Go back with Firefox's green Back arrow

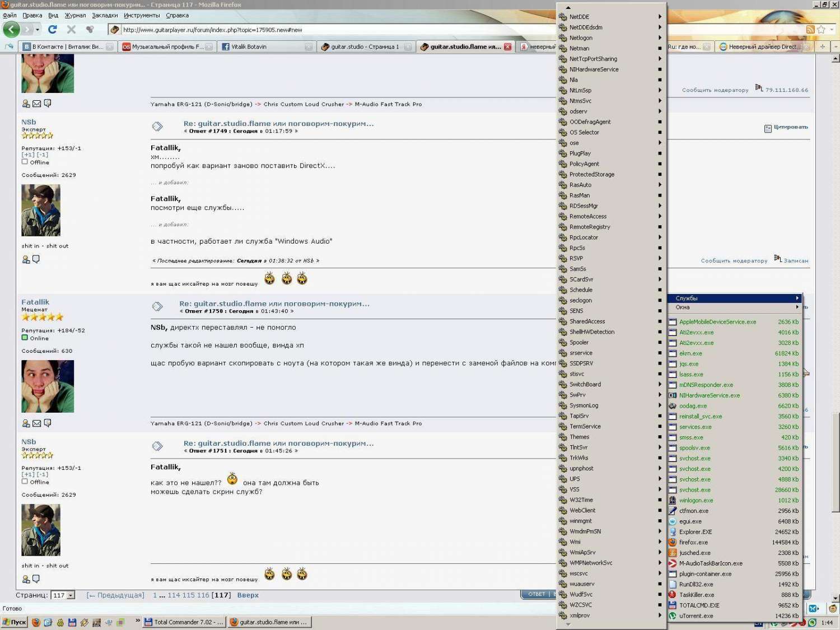(11, 29)
